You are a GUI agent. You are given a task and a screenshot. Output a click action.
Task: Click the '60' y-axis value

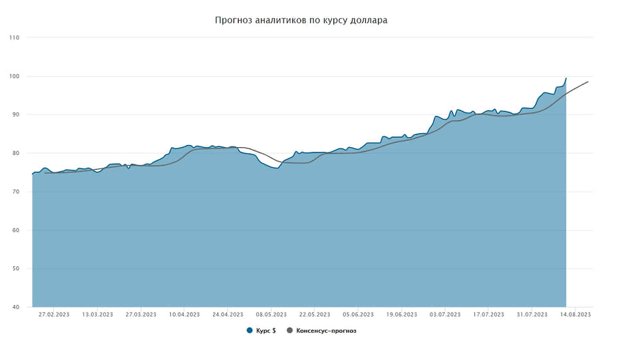pyautogui.click(x=15, y=230)
